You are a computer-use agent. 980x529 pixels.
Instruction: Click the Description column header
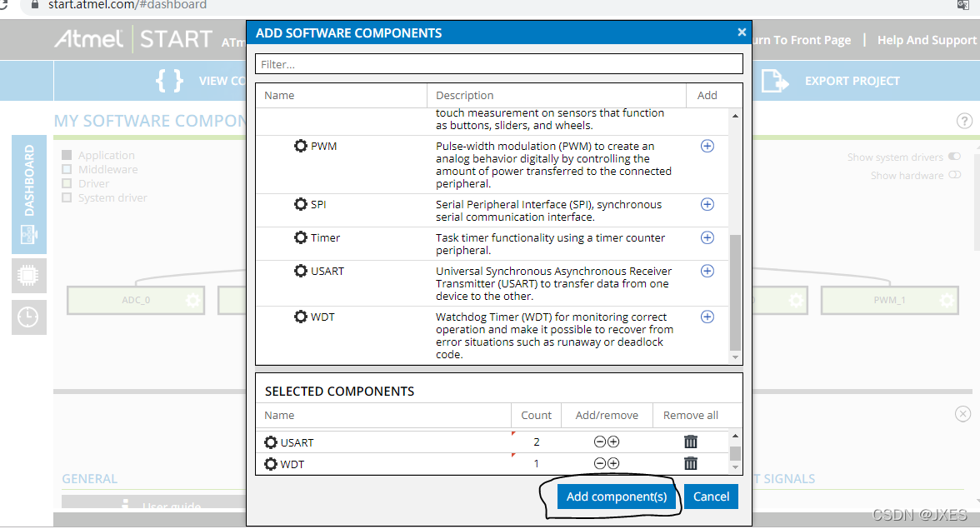(464, 96)
